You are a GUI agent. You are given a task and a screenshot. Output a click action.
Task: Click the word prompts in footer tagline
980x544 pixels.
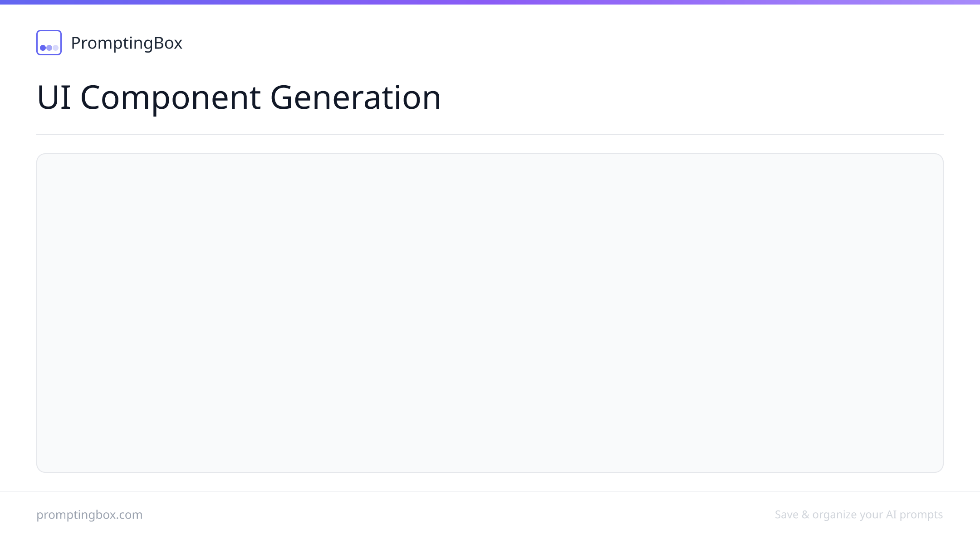click(x=921, y=515)
